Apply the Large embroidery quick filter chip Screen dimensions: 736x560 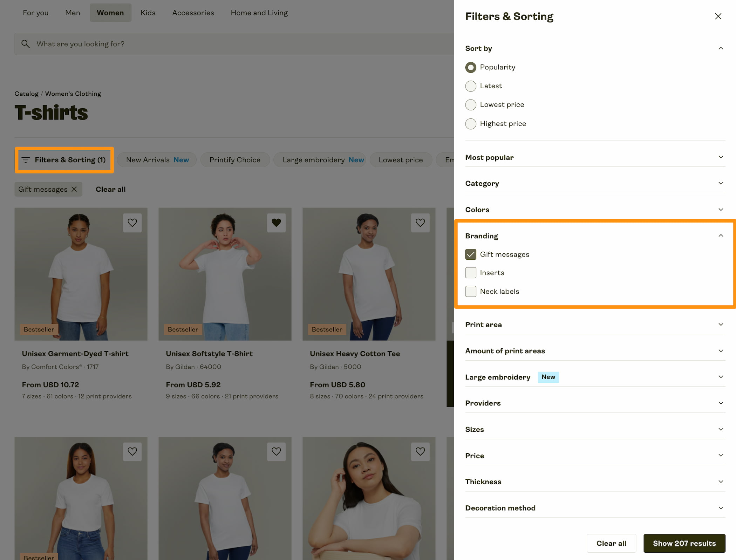click(320, 160)
